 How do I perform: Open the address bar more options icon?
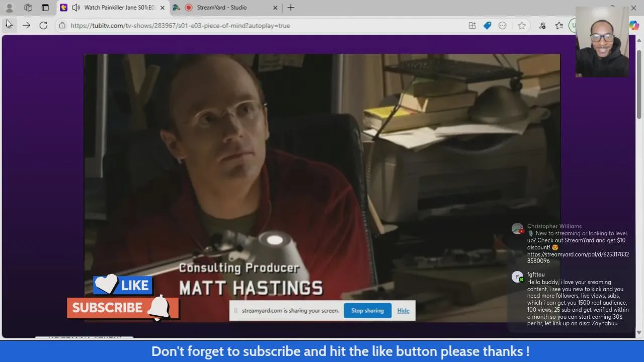[x=502, y=25]
